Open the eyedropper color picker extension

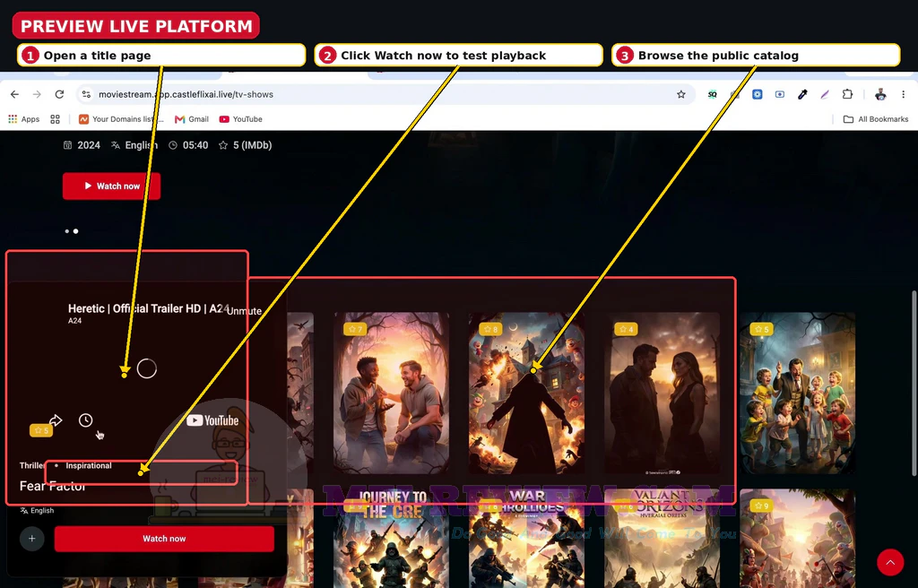point(802,94)
